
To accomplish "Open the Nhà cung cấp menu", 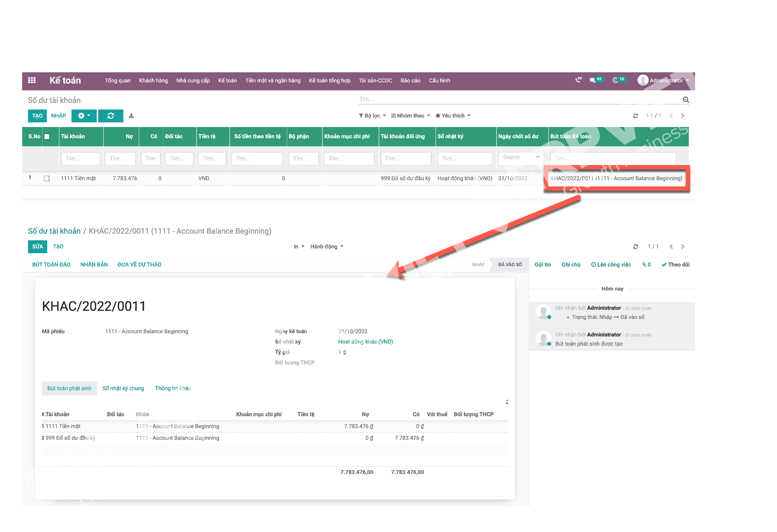I will click(193, 80).
